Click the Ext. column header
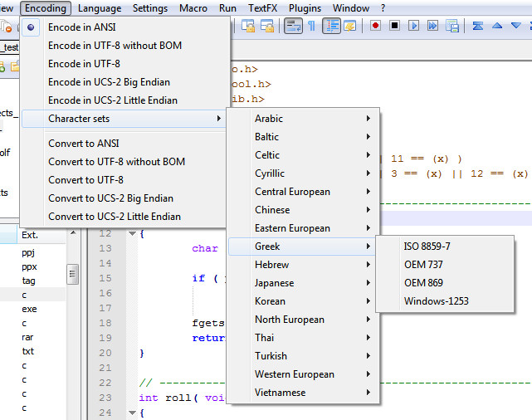 pyautogui.click(x=41, y=235)
